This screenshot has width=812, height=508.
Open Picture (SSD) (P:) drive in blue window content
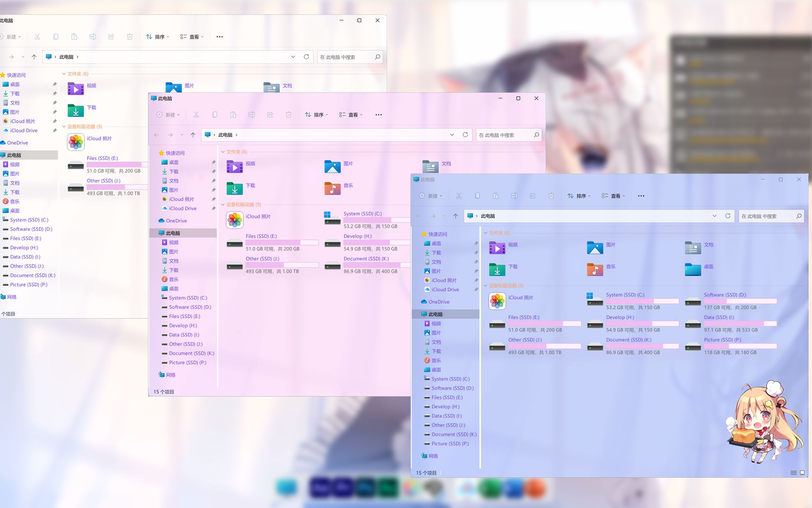731,346
